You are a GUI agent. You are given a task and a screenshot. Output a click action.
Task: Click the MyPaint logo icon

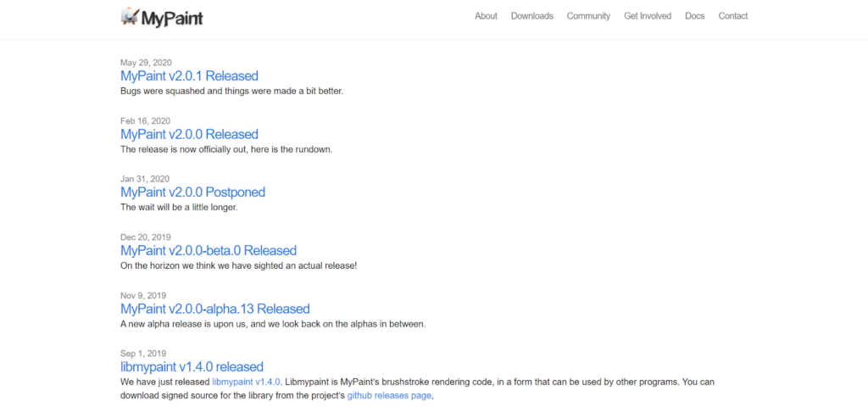click(130, 16)
